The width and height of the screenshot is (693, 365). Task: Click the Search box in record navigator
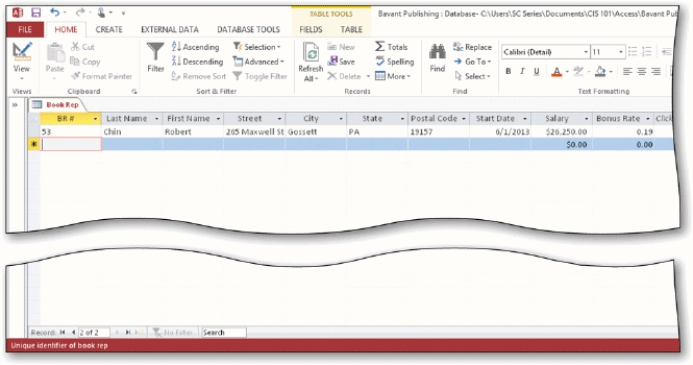coord(224,332)
